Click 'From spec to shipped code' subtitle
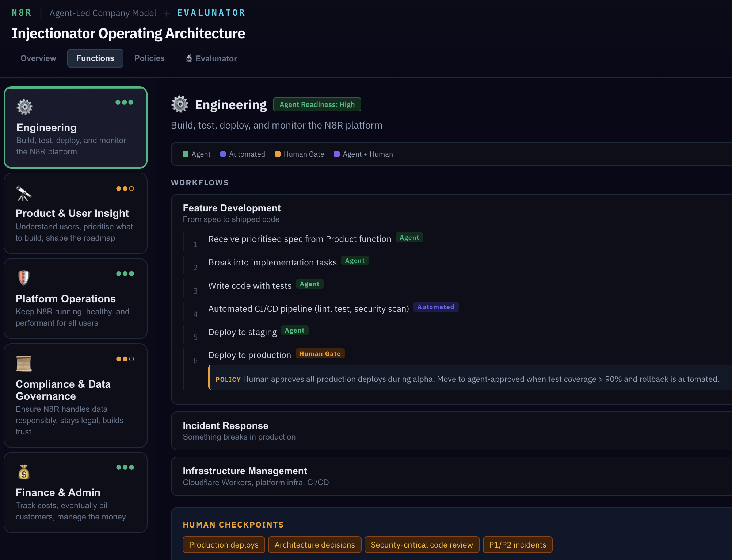732x560 pixels. coord(231,219)
